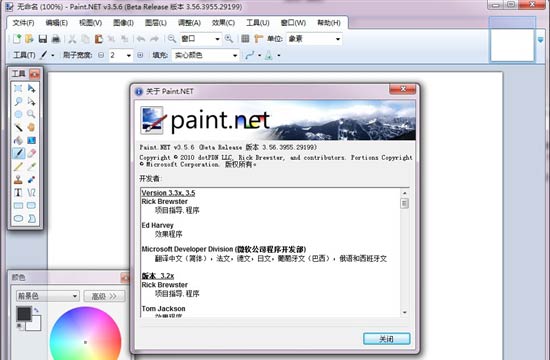Reset colors to black and white icon

click(x=20, y=327)
